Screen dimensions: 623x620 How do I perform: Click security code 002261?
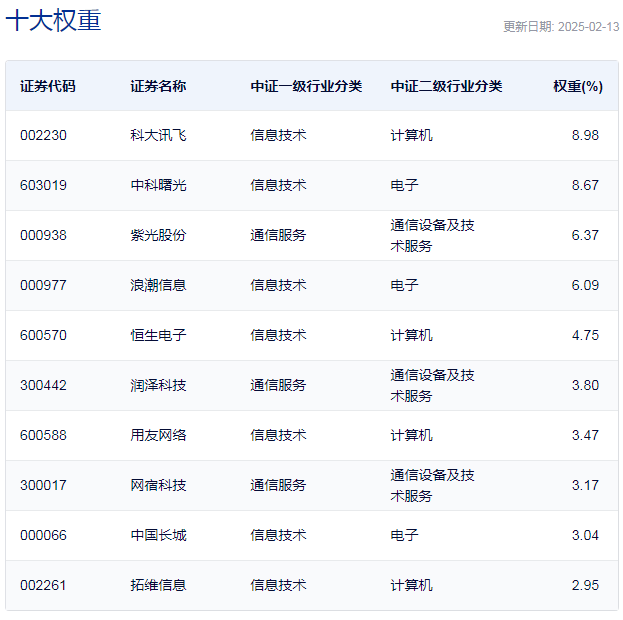click(x=43, y=585)
